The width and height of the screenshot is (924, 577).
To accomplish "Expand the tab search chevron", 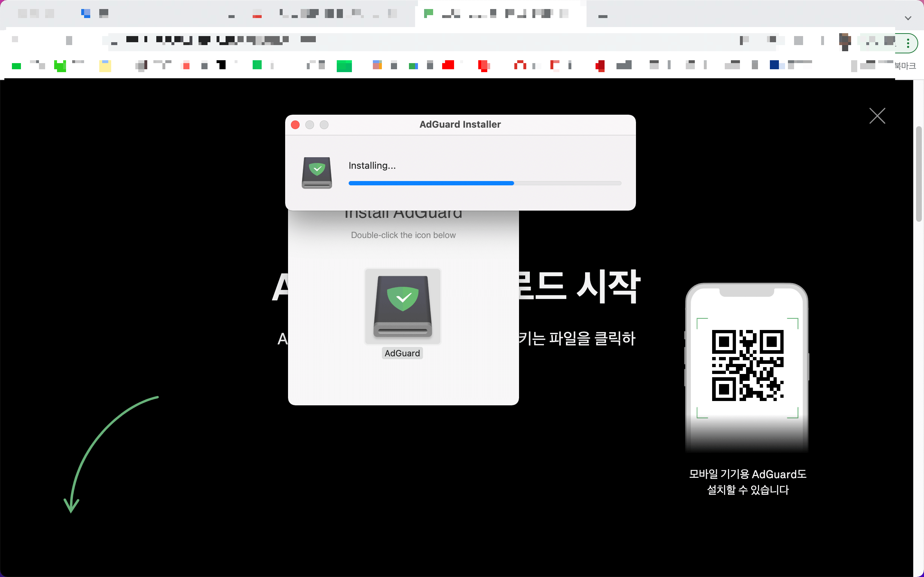I will tap(908, 18).
